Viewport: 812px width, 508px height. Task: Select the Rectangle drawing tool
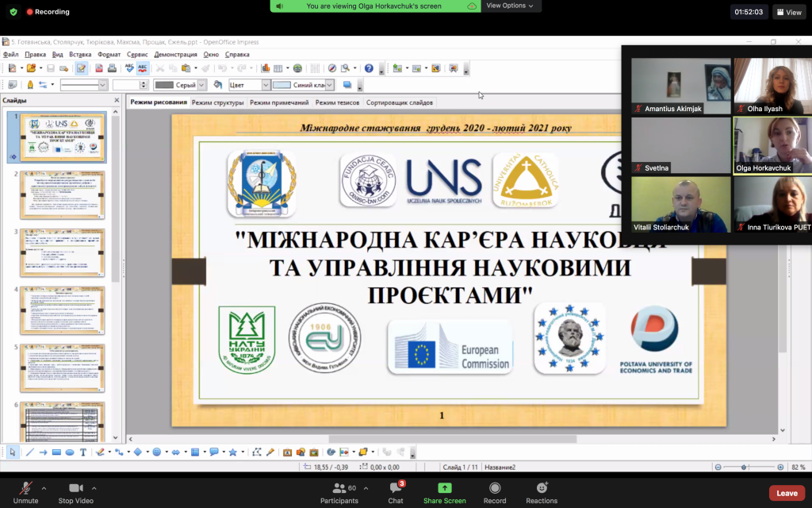(x=56, y=452)
